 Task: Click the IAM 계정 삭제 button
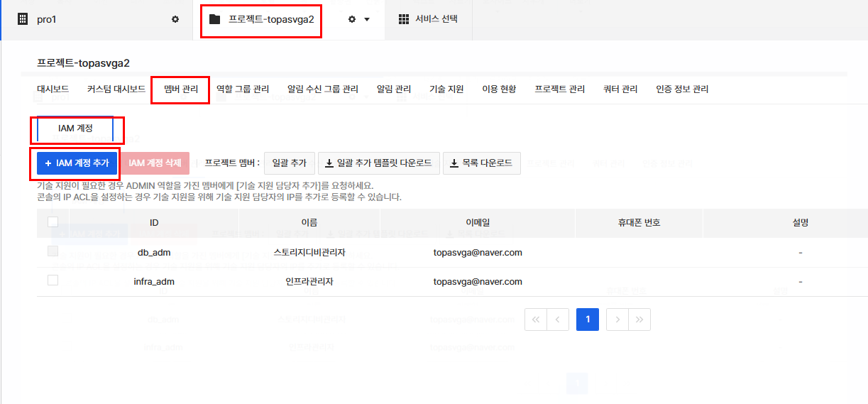coord(155,163)
